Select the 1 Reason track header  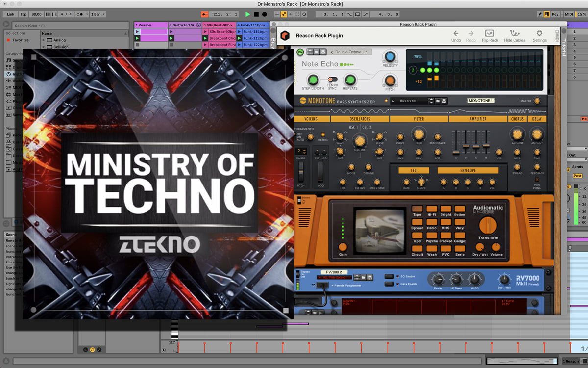(151, 25)
